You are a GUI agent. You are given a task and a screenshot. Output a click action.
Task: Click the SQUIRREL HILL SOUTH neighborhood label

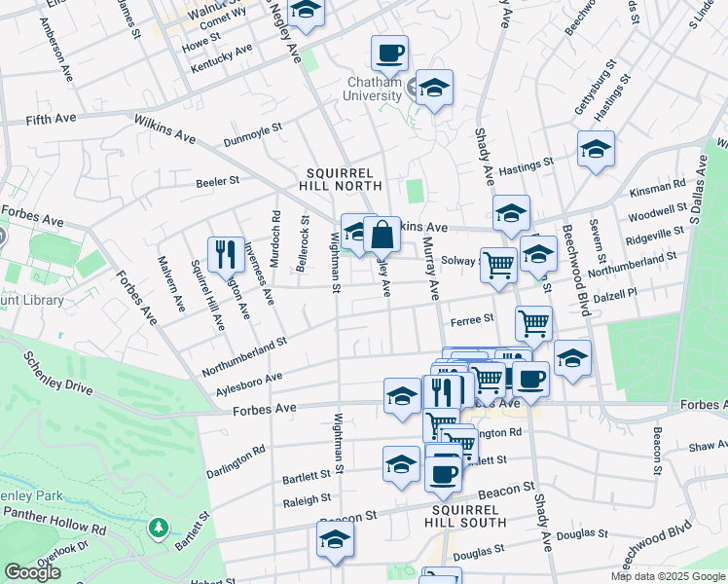(465, 516)
